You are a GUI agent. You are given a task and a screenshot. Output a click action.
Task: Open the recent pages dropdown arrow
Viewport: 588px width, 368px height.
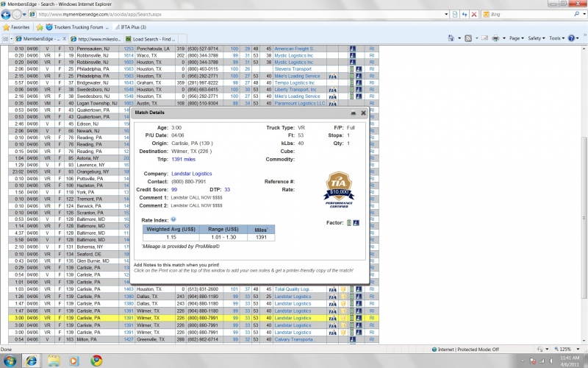point(24,15)
